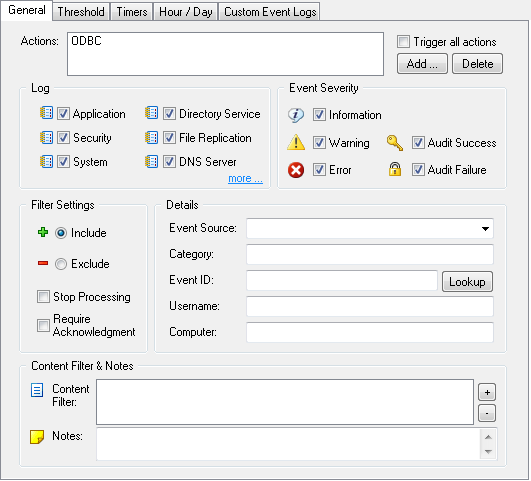Click the blue Information severity icon
Screen dimensions: 531x481
(296, 115)
